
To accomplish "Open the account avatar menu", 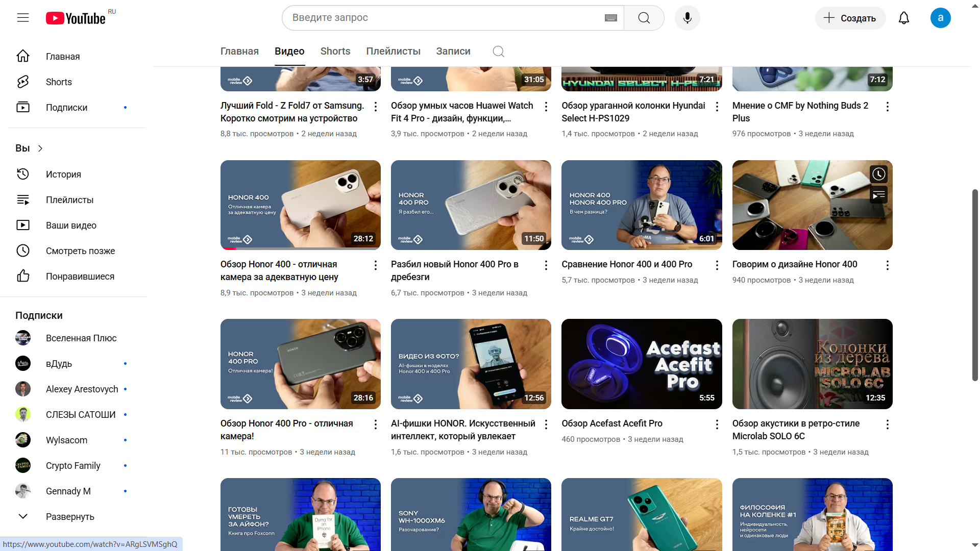I will 940,18.
